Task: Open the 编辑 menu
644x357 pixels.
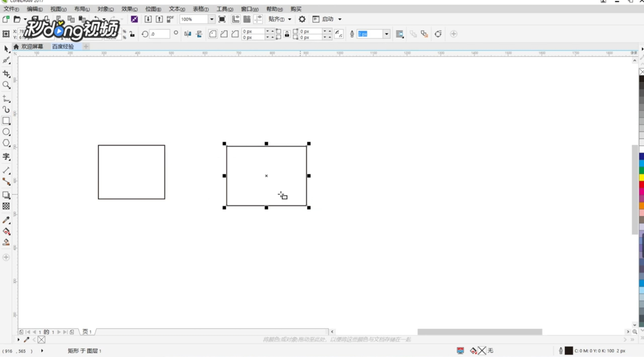Action: pyautogui.click(x=35, y=9)
